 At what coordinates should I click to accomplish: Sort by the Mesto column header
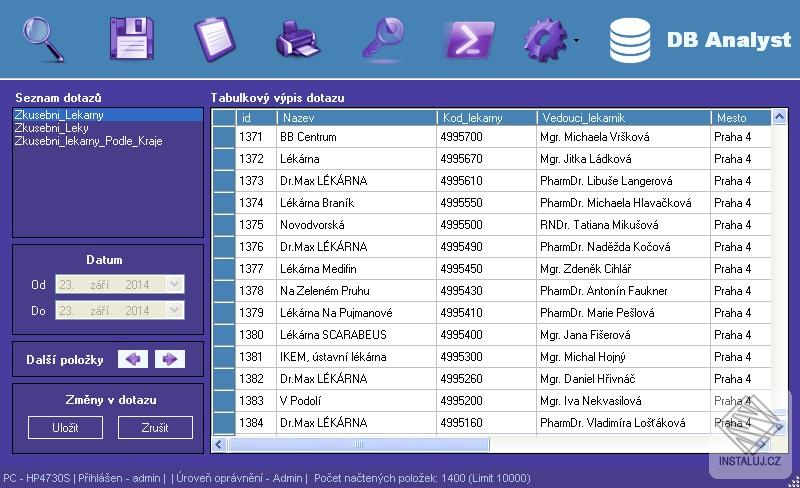point(741,117)
